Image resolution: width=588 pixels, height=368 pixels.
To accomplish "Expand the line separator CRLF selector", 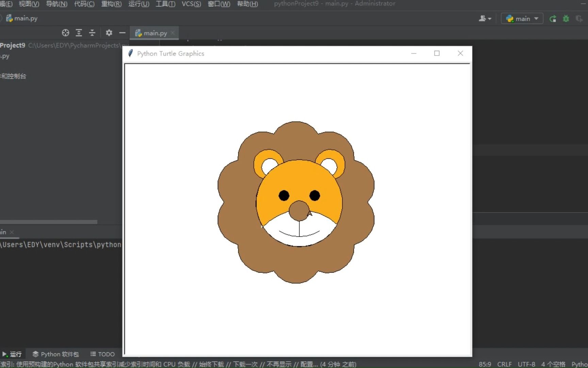I will point(504,364).
